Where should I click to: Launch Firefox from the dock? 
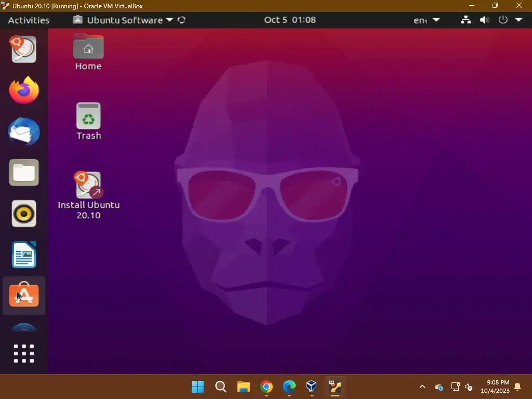click(24, 90)
